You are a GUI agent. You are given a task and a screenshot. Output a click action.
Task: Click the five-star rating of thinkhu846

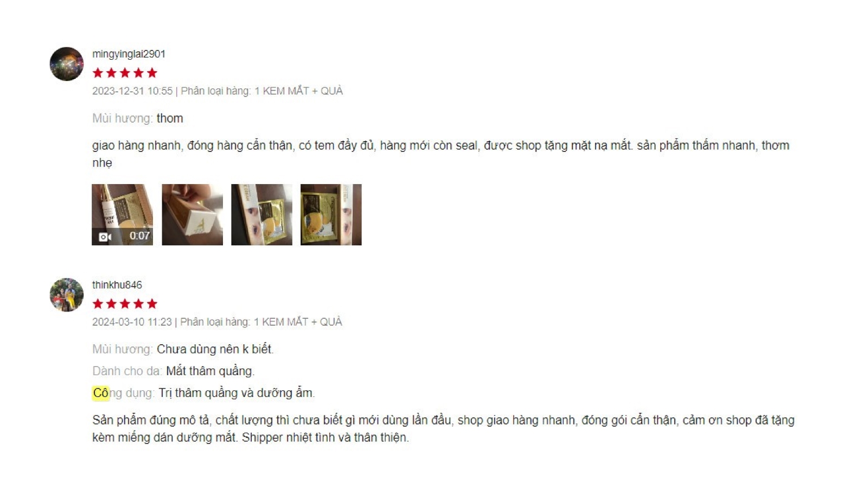[x=125, y=303]
